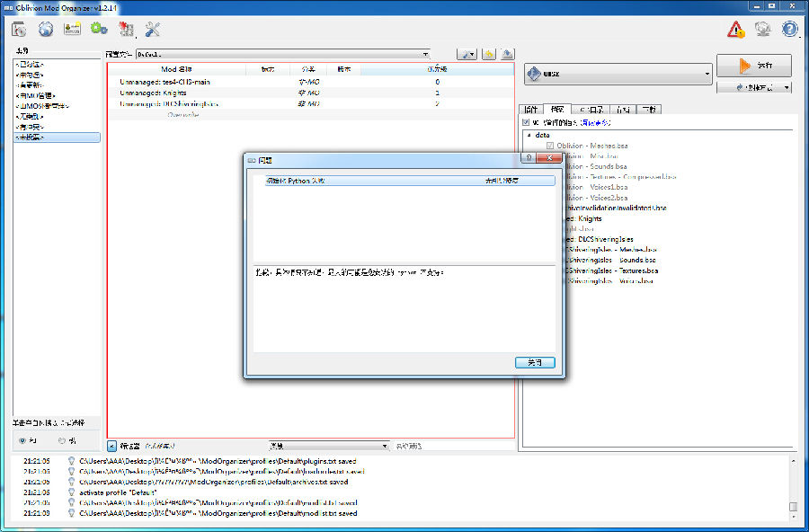
Task: Click the Run button with orange arrow
Action: (x=754, y=66)
